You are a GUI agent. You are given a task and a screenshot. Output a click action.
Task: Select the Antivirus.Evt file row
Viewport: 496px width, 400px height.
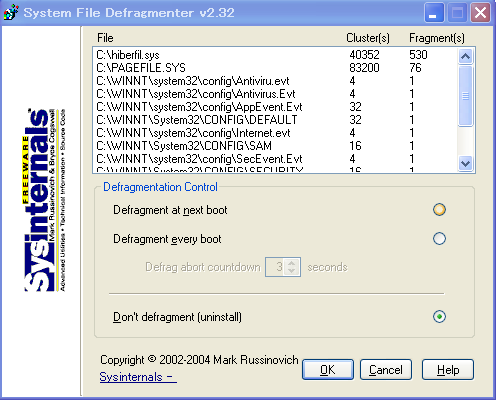click(275, 94)
